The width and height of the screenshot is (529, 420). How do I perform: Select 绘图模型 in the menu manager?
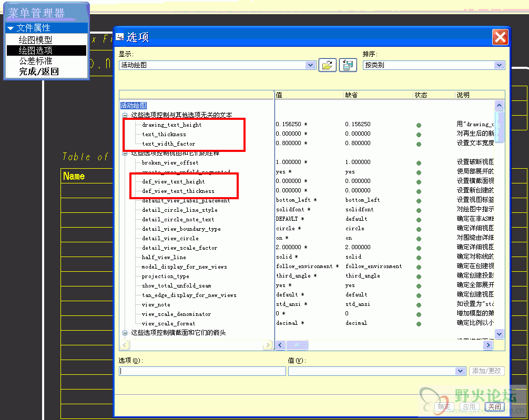35,40
